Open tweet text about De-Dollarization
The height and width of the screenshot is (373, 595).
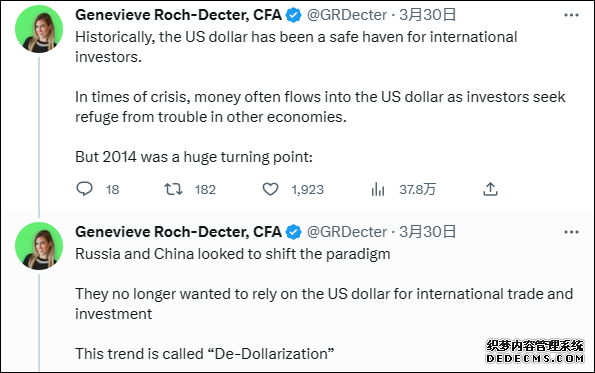[205, 354]
